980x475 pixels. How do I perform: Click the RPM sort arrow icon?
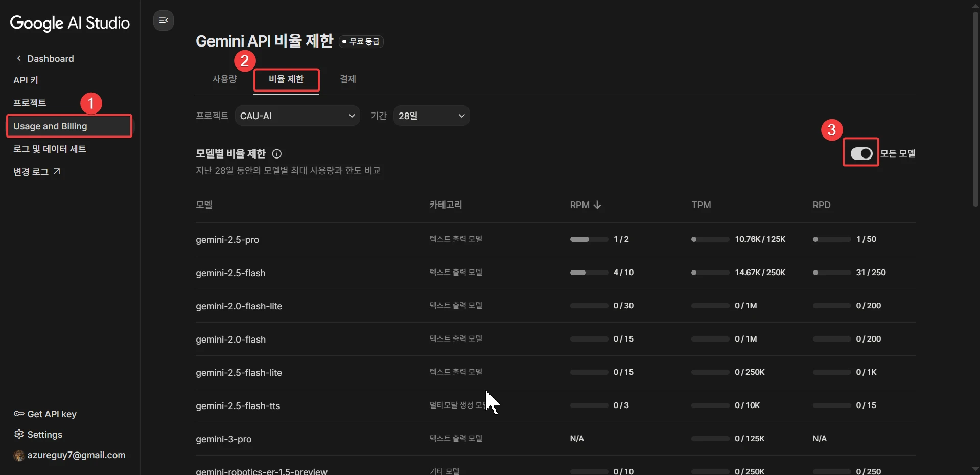pos(597,205)
